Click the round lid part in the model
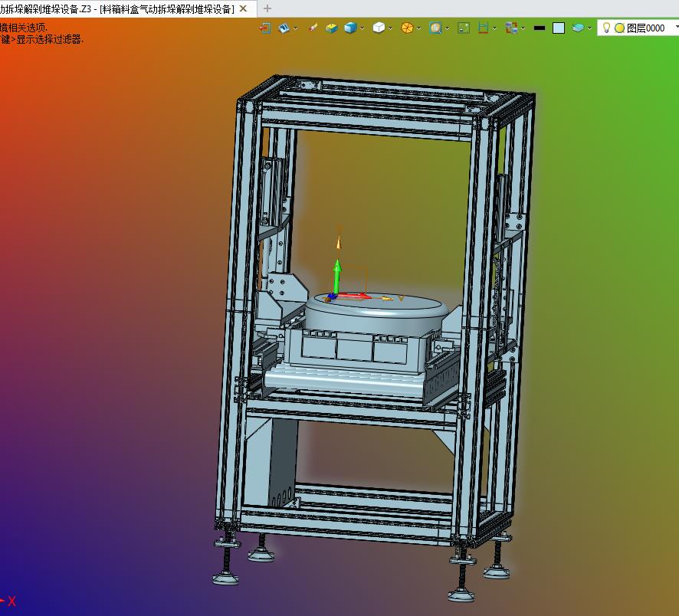The width and height of the screenshot is (679, 616). pos(378,314)
